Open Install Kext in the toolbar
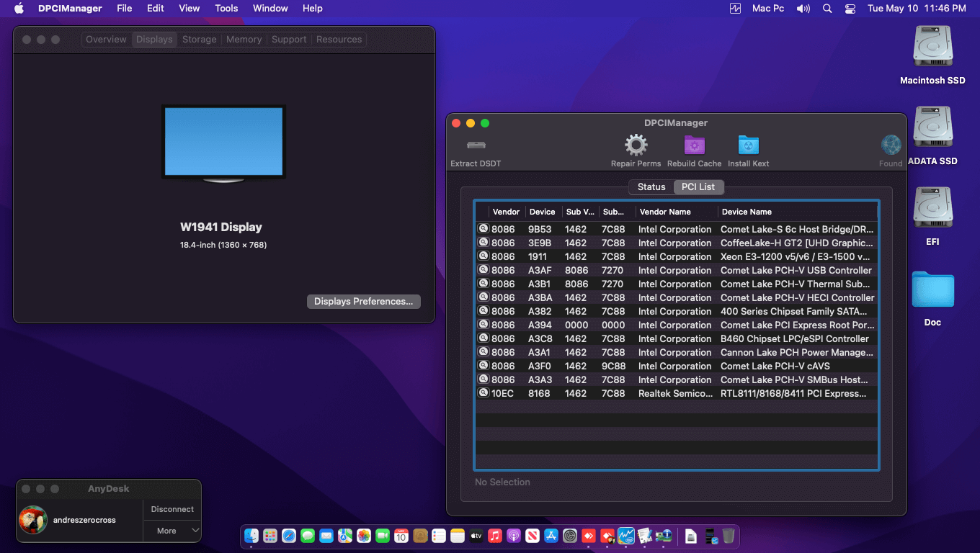The width and height of the screenshot is (980, 553). [x=749, y=145]
